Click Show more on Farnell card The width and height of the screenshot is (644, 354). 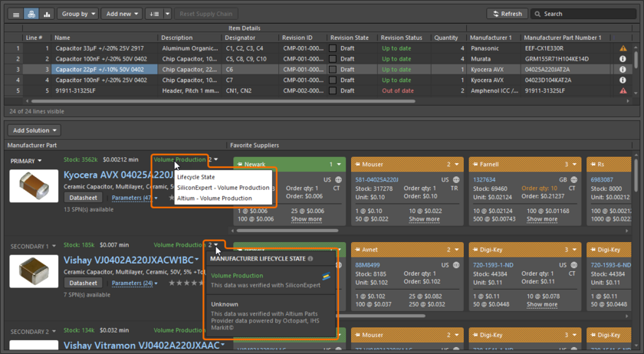tap(542, 220)
